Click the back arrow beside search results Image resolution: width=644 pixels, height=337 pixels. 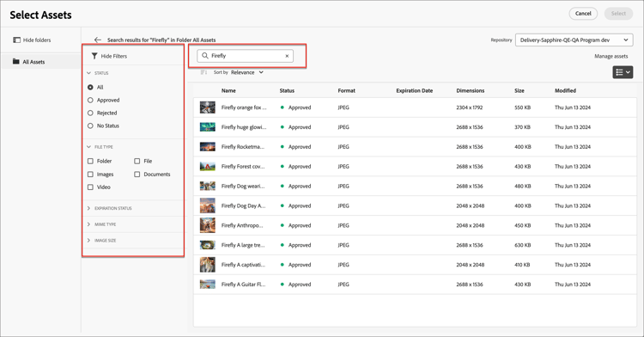point(97,40)
